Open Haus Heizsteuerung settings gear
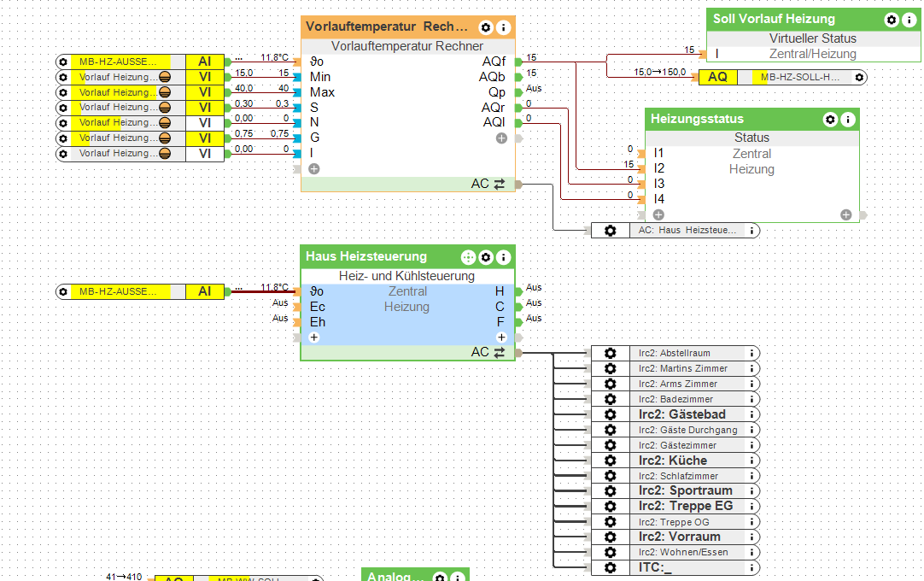Image resolution: width=924 pixels, height=581 pixels. click(486, 257)
